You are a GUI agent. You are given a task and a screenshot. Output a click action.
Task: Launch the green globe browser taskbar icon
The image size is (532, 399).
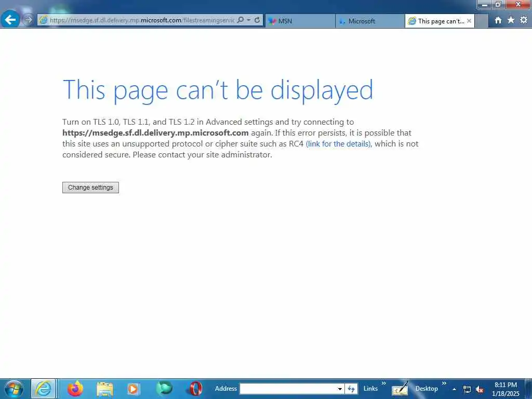165,388
